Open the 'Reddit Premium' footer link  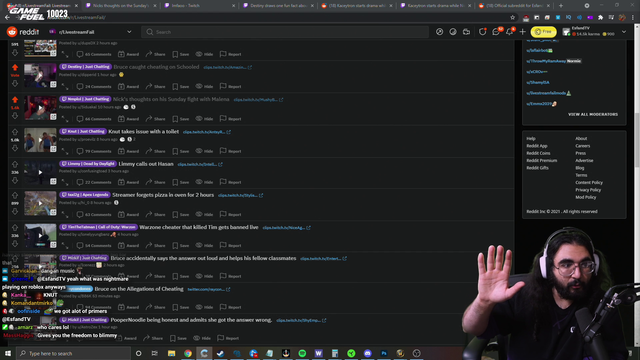[x=542, y=160]
